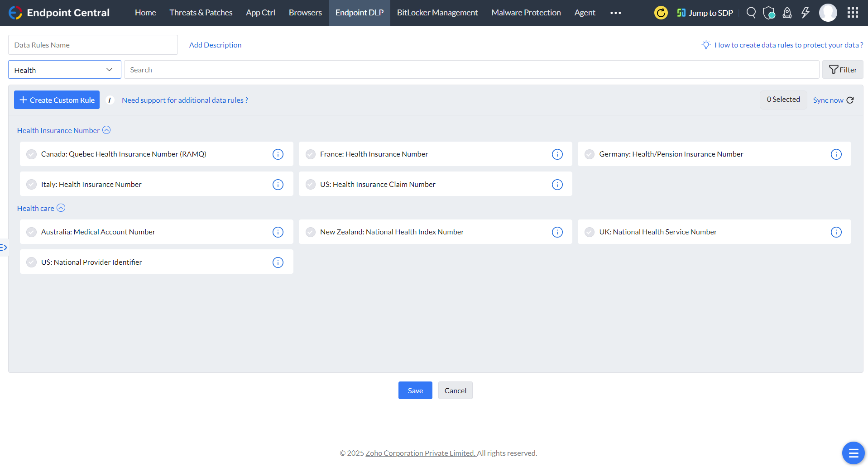Collapse the Health Insurance Number section
This screenshot has width=868, height=467.
pyautogui.click(x=106, y=130)
